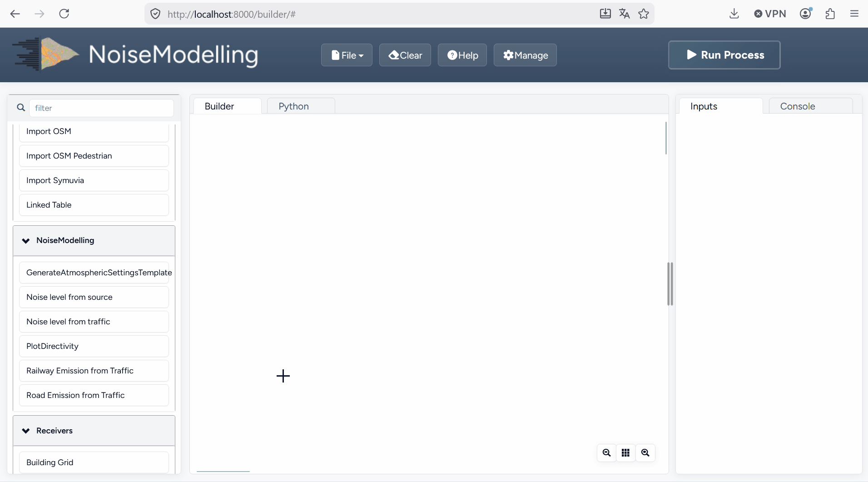Click the canvas vertical scrollbar
Image resolution: width=868 pixels, height=482 pixels.
point(666,138)
